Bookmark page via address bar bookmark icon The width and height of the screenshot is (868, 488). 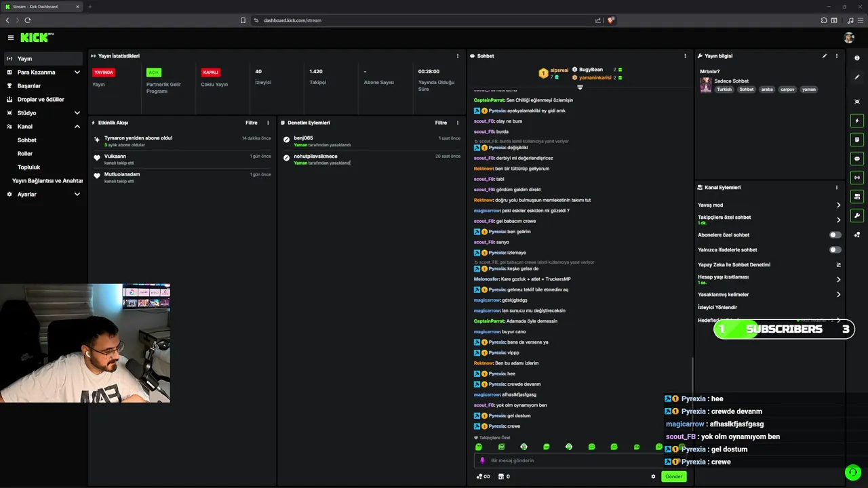pyautogui.click(x=243, y=20)
